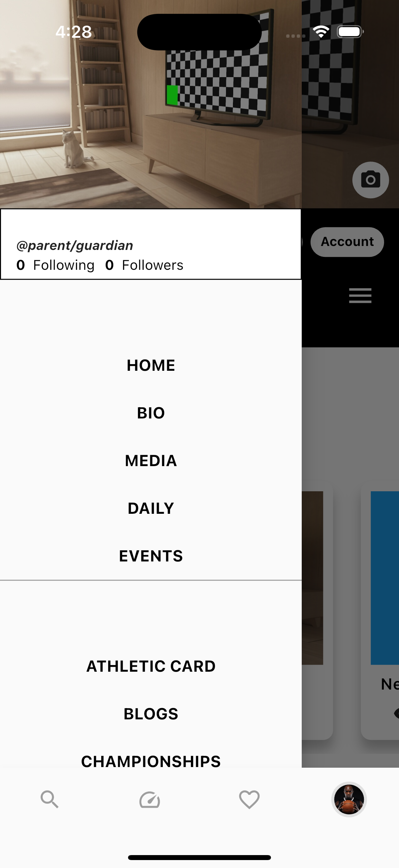The width and height of the screenshot is (399, 868).
Task: Click the Account button
Action: coord(347,242)
